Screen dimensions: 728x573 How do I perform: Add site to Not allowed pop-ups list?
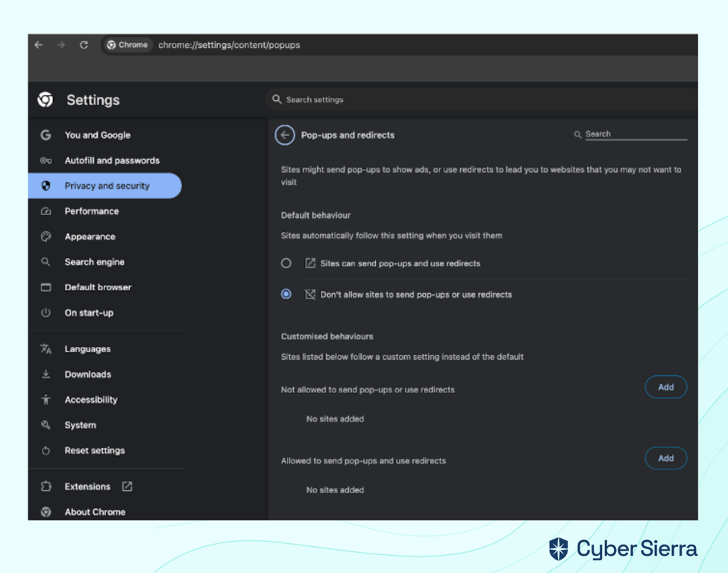[x=666, y=387]
